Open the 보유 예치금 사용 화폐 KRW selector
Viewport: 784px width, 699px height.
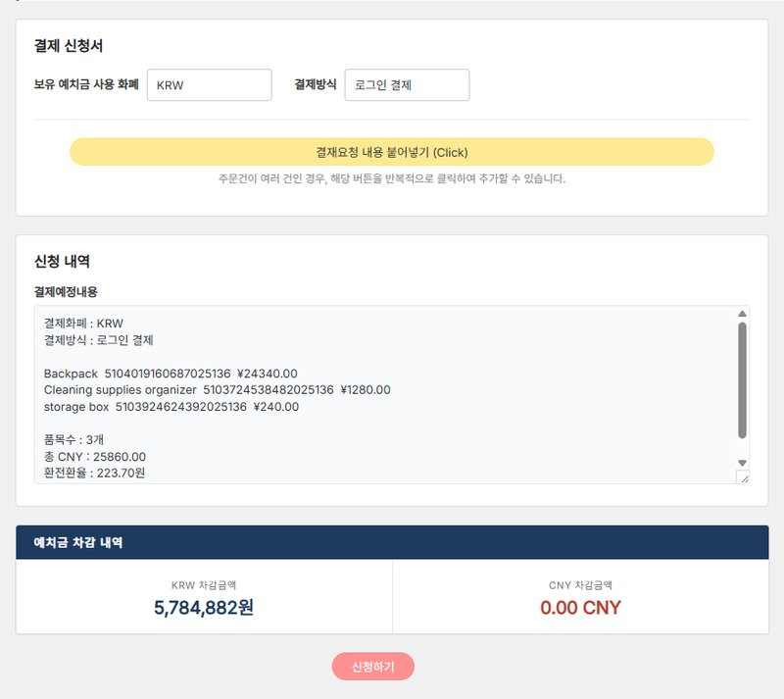click(209, 85)
